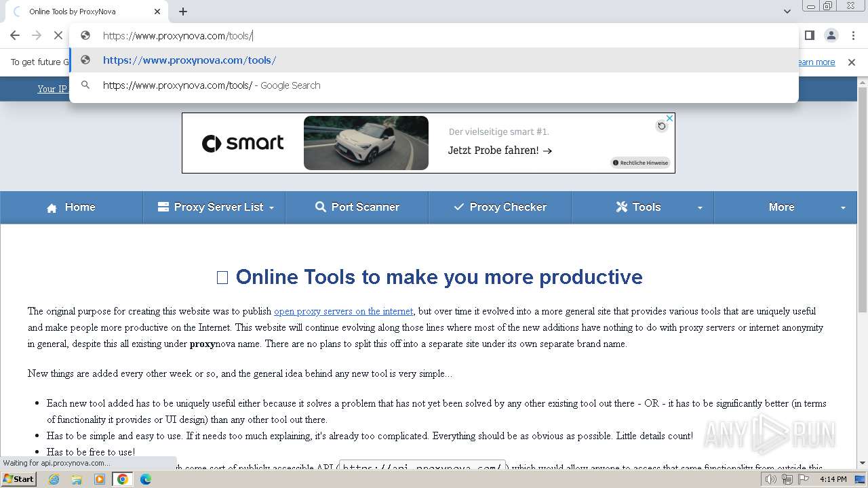Screen dimensions: 868x488
Task: Select the Google Search suggestion row
Action: pos(434,85)
